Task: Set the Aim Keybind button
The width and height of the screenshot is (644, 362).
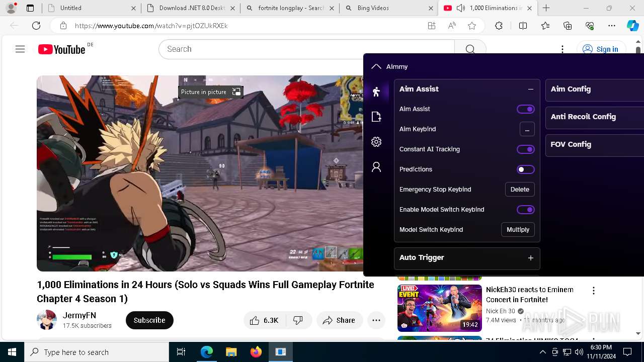Action: [x=527, y=129]
